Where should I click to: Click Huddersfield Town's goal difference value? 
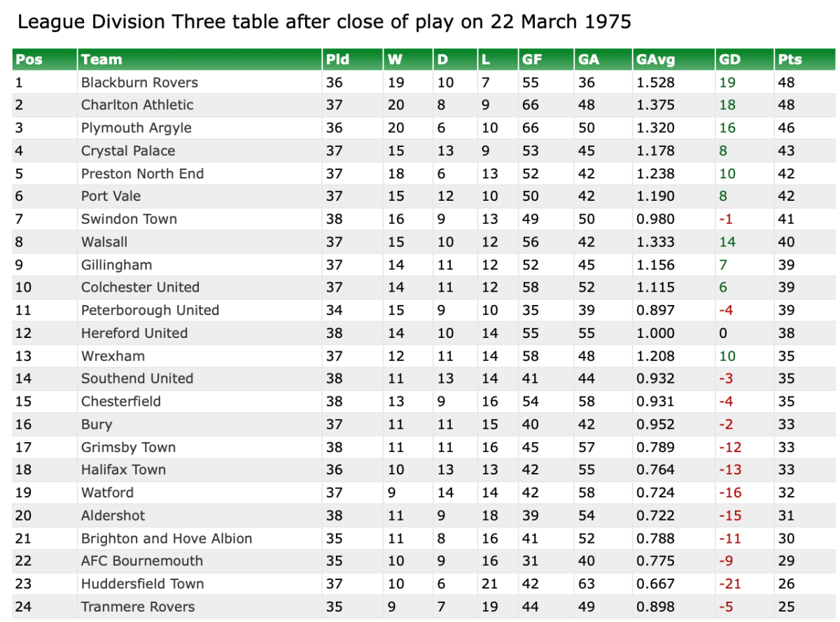click(729, 584)
